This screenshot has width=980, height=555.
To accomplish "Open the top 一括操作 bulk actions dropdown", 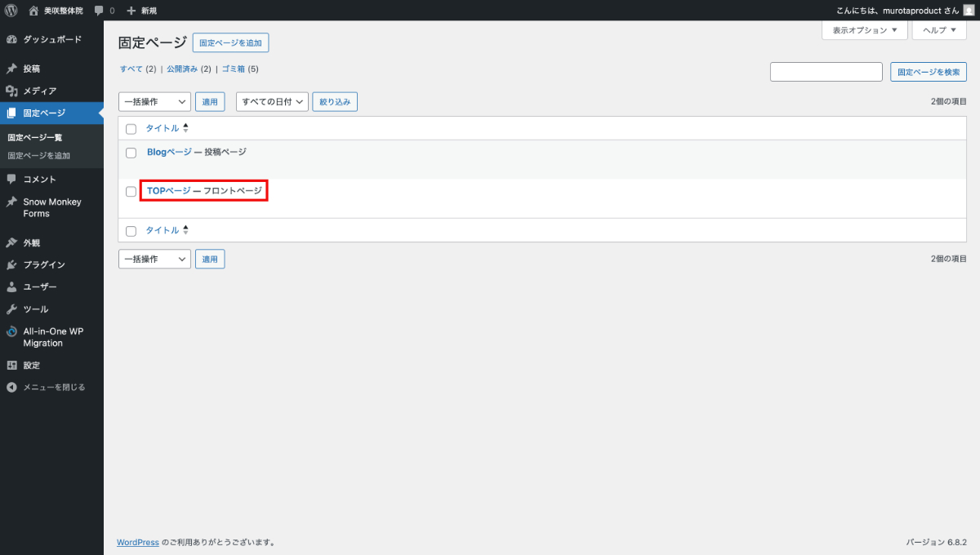I will click(x=154, y=102).
